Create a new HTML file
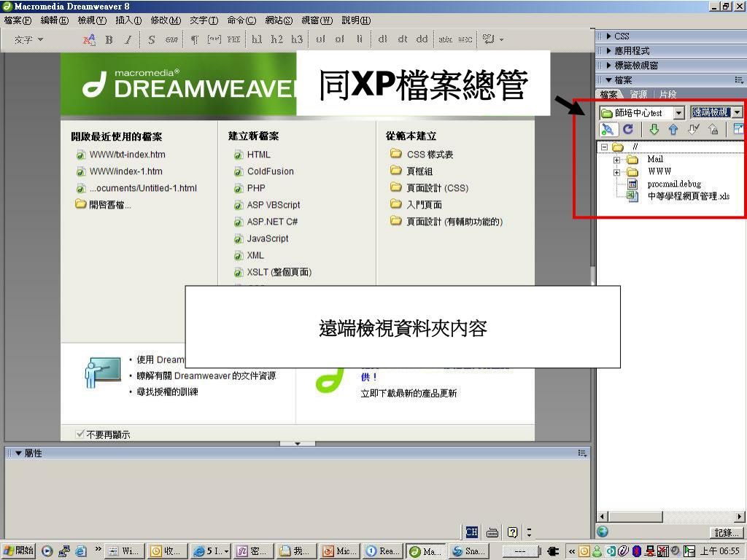Viewport: 747px width, 560px height. (x=258, y=155)
